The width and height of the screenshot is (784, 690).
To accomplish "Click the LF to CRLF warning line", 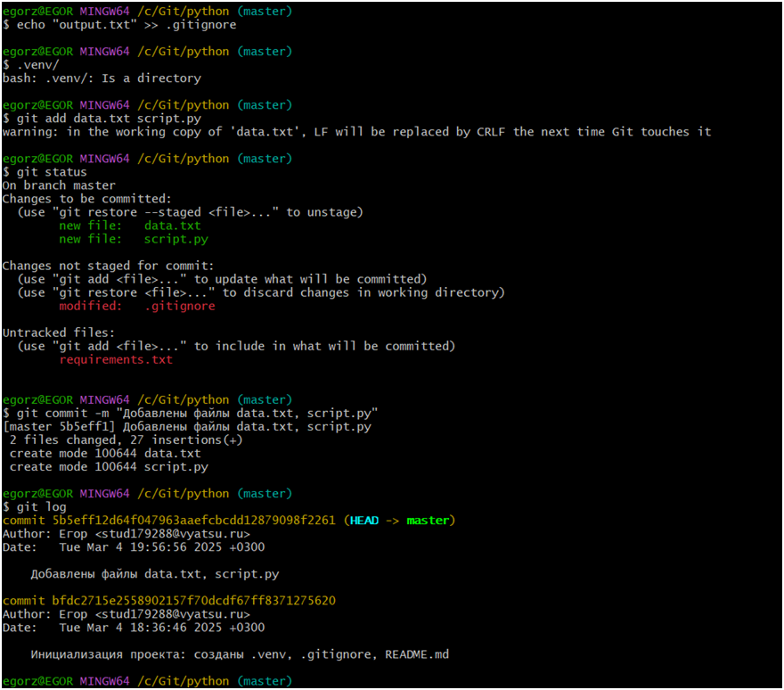I will [x=356, y=132].
